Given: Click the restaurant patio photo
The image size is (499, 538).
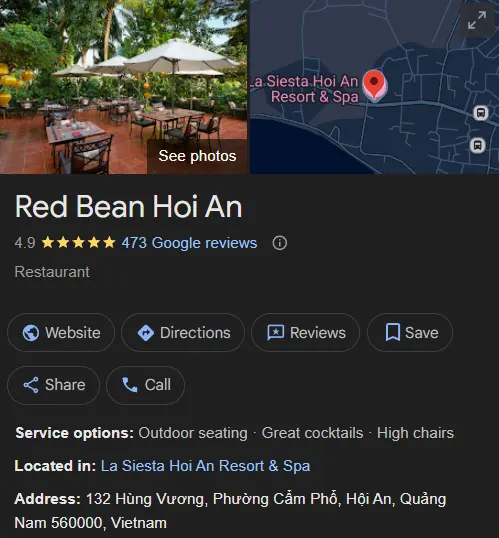Looking at the screenshot, I should (x=124, y=87).
